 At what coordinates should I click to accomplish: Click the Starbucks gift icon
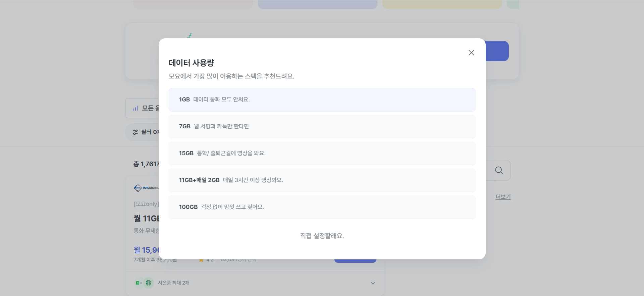tap(149, 283)
